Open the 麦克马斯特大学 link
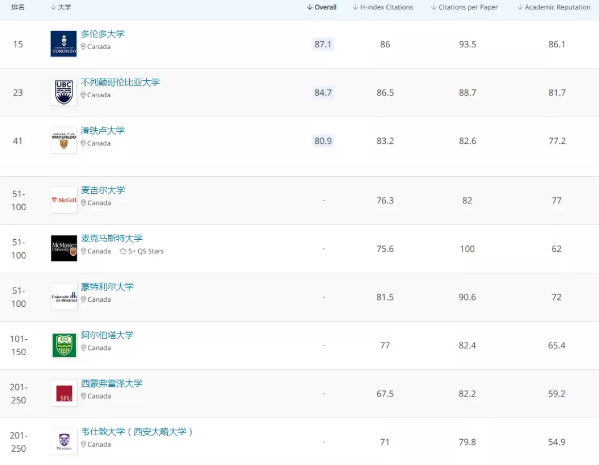Screen dimensions: 599x465 tap(112, 238)
